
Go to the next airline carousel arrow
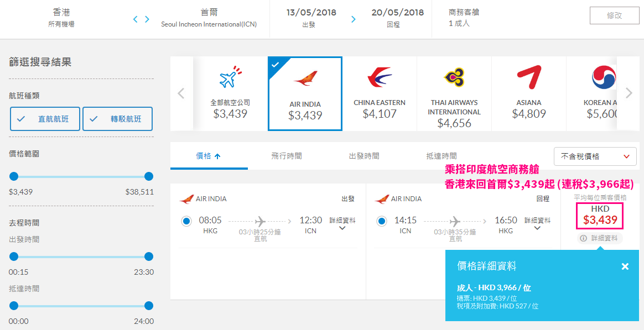629,93
